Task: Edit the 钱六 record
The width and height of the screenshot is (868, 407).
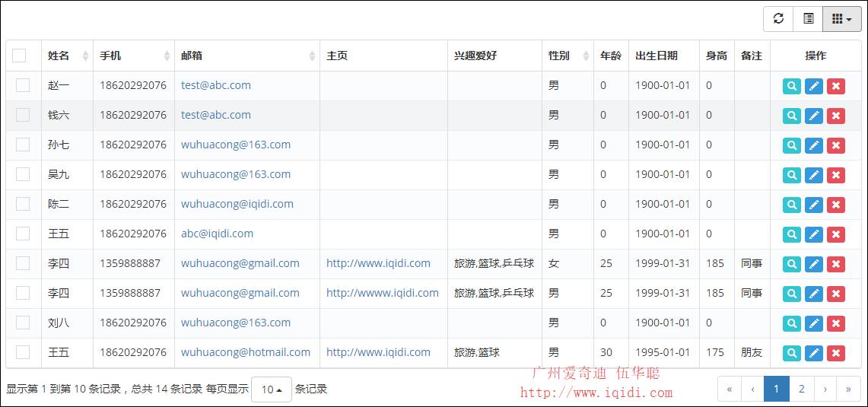Action: coord(814,116)
